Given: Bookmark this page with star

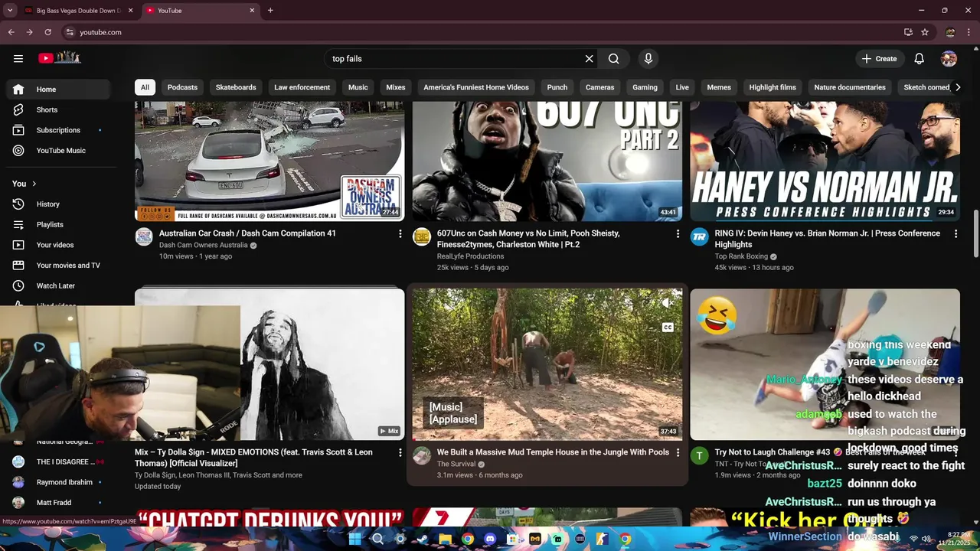Looking at the screenshot, I should (x=925, y=32).
